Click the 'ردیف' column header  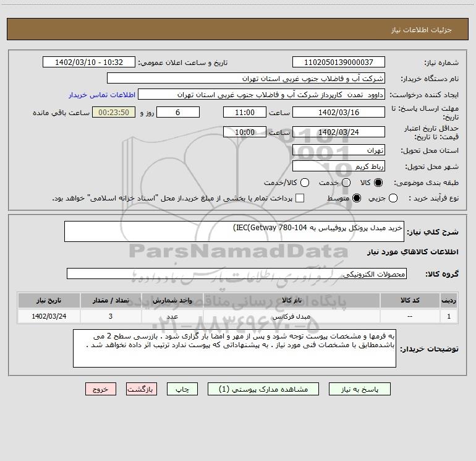coord(449,300)
